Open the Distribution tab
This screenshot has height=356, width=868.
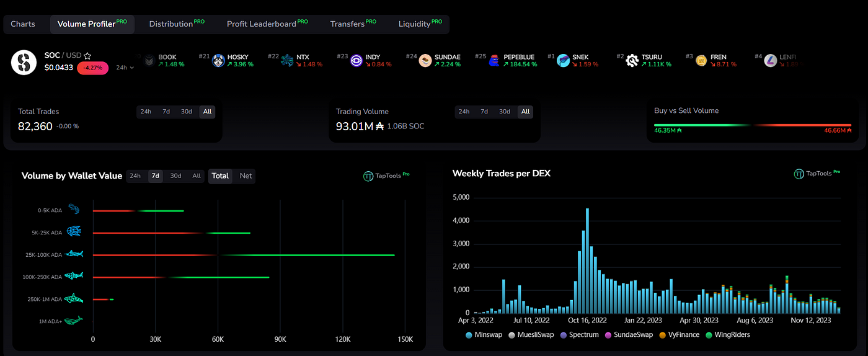click(x=177, y=24)
